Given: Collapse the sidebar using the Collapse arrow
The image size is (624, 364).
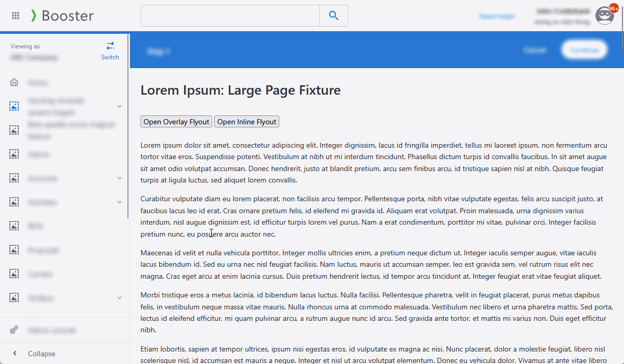Looking at the screenshot, I should 15,354.
